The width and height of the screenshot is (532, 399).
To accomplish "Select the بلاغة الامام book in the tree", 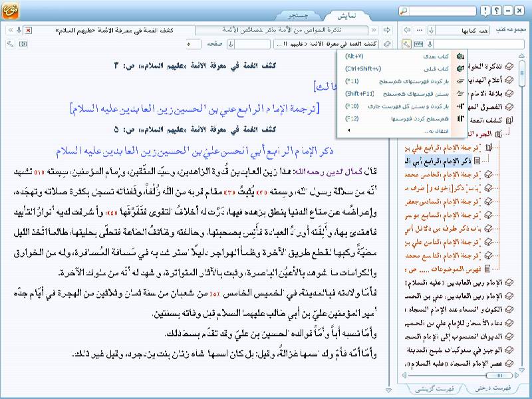I will [x=491, y=93].
